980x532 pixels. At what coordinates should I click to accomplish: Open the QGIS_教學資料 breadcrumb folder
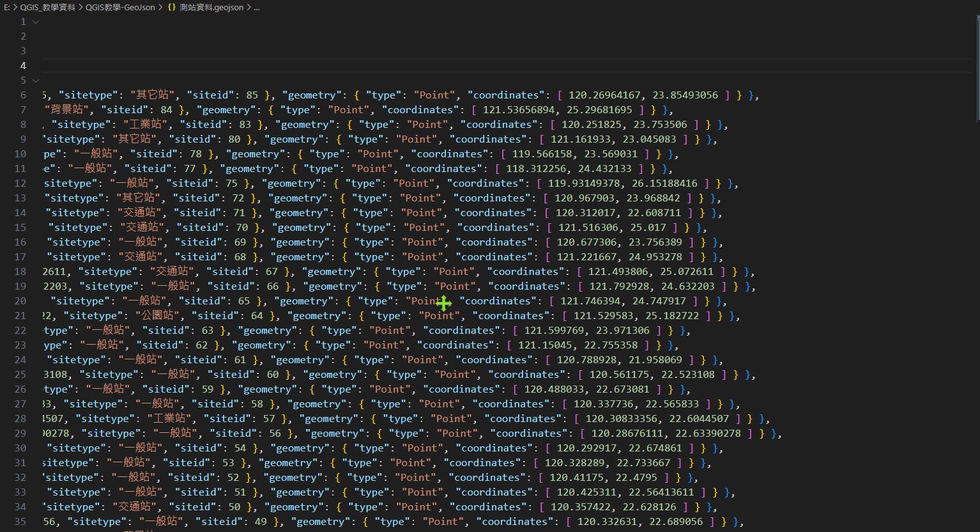click(x=47, y=8)
